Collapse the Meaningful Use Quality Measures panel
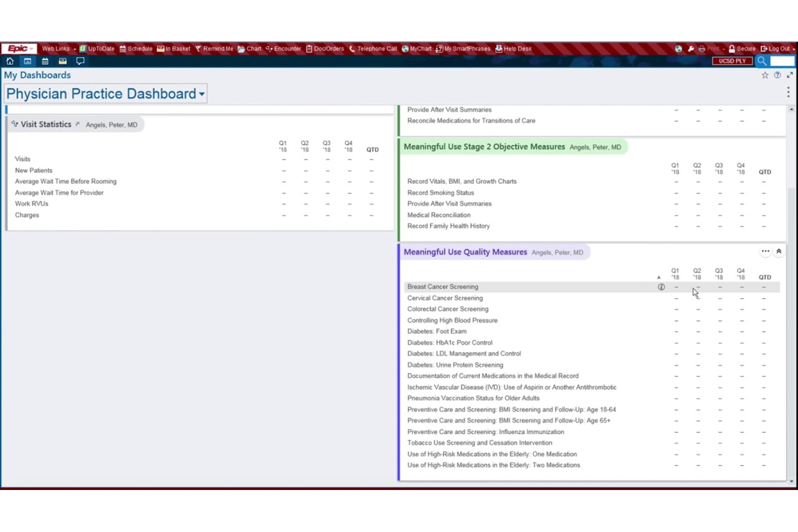798x532 pixels. (x=779, y=251)
